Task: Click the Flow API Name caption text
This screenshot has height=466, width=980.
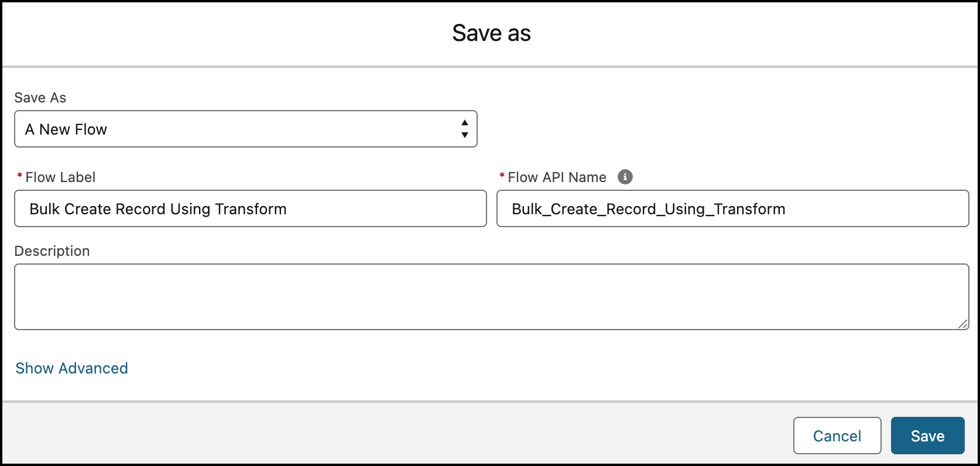Action: click(557, 177)
